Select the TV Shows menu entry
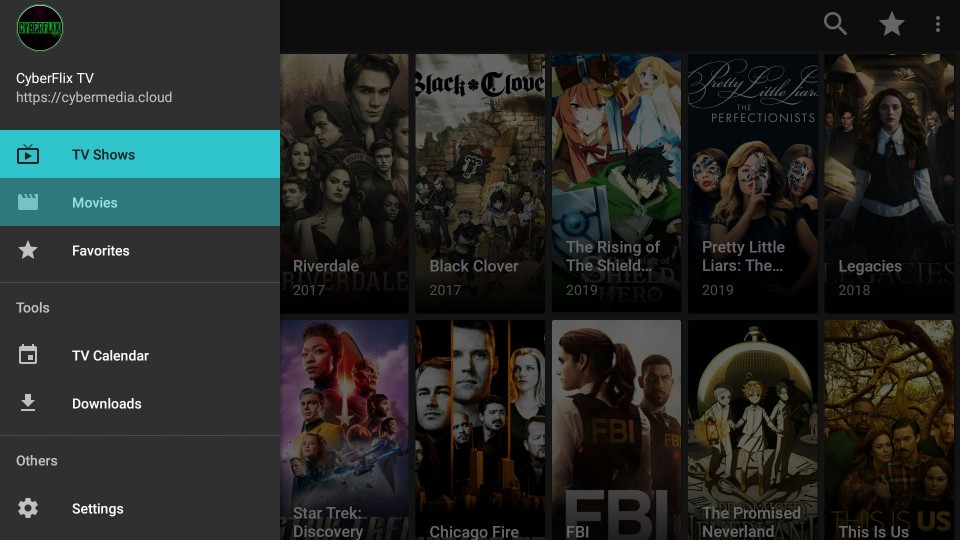This screenshot has width=960, height=540. (140, 154)
